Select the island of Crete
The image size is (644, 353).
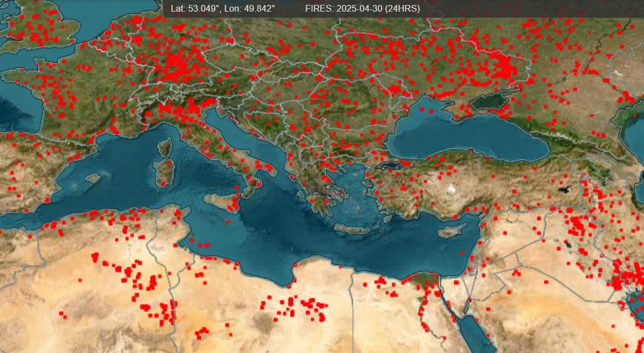click(x=352, y=229)
